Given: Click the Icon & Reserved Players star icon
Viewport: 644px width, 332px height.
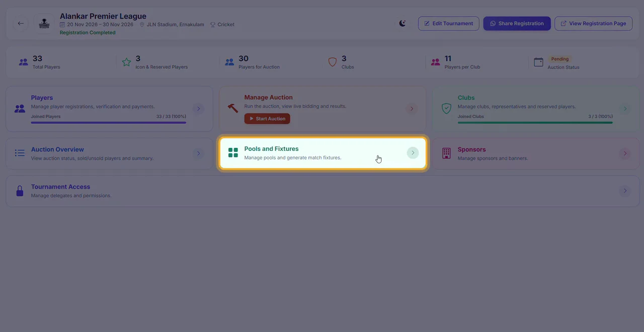Looking at the screenshot, I should pyautogui.click(x=126, y=62).
